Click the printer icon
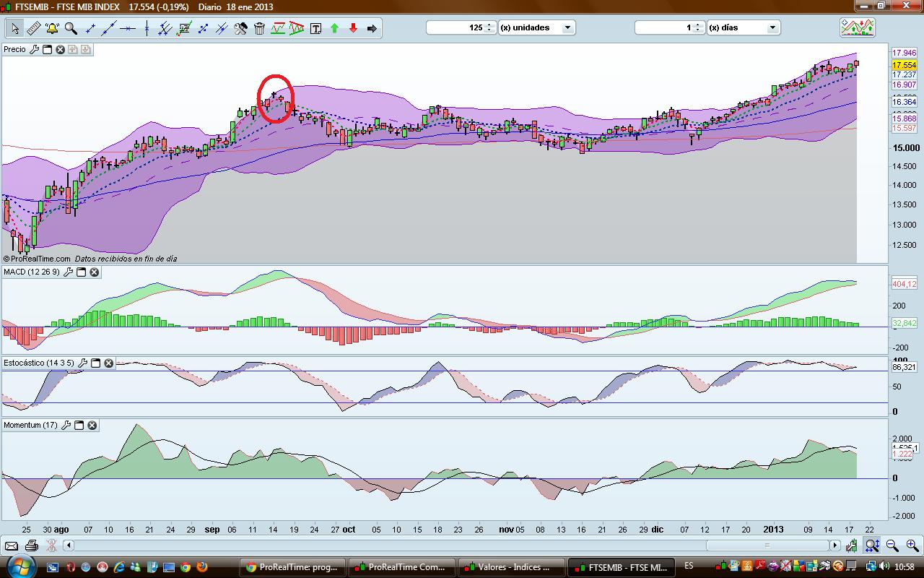924x578 pixels. 31,545
